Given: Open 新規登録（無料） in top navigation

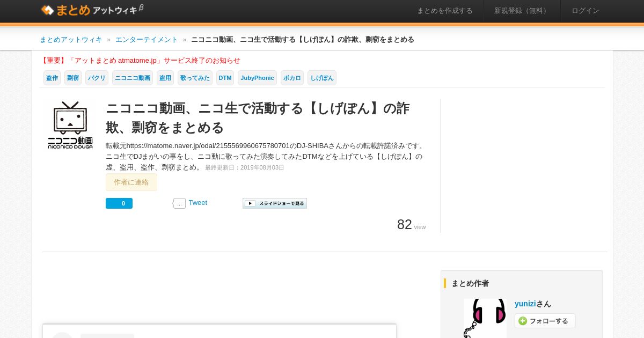Looking at the screenshot, I should tap(522, 11).
